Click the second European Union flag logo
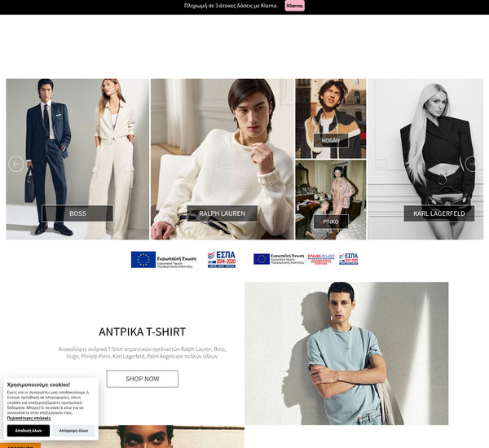Viewport: 489px width, 448px height. (x=262, y=259)
